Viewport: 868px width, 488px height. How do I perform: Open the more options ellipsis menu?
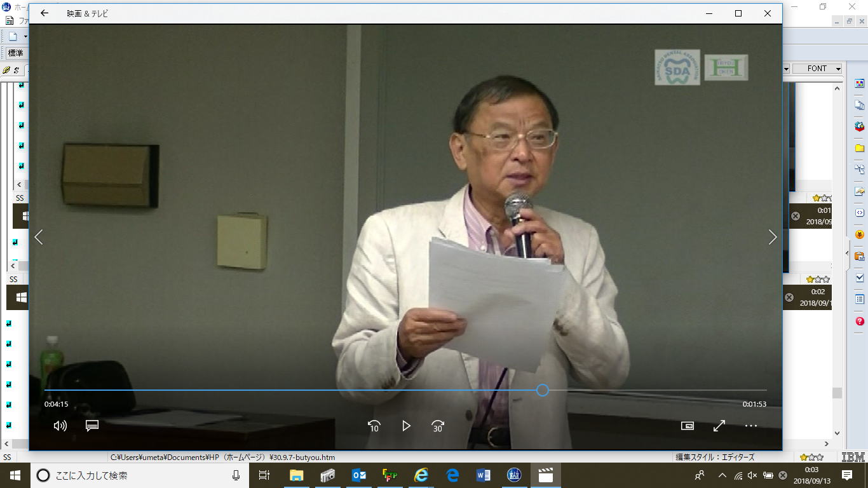pos(751,426)
